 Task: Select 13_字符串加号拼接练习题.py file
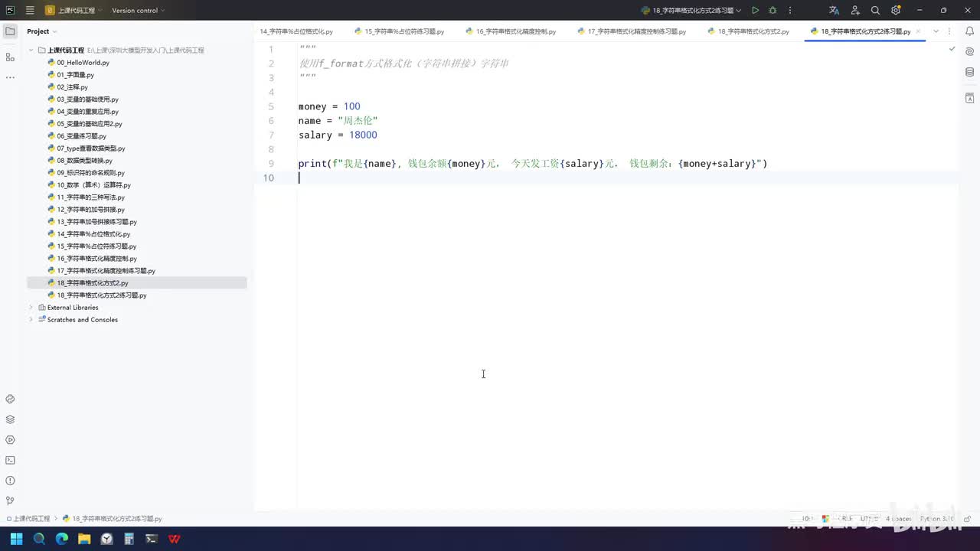96,222
